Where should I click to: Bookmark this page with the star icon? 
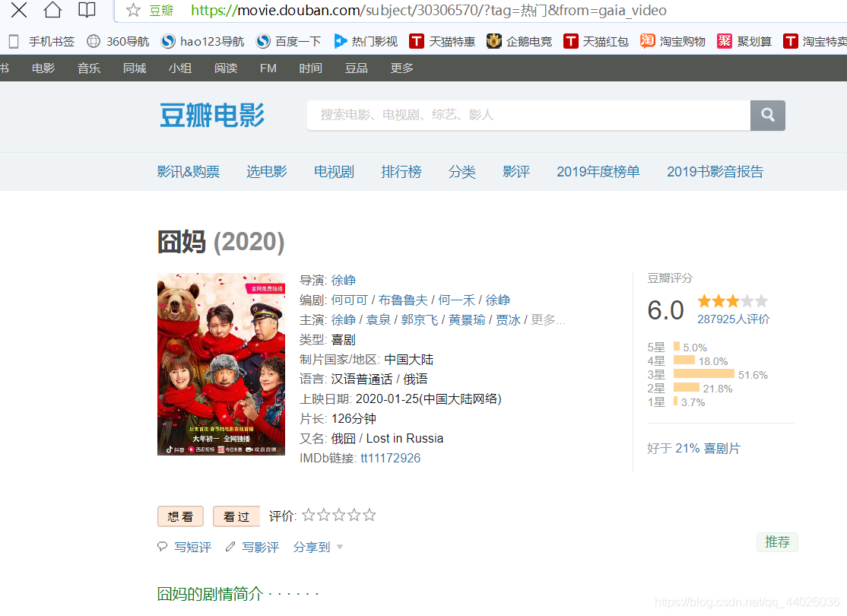point(133,11)
